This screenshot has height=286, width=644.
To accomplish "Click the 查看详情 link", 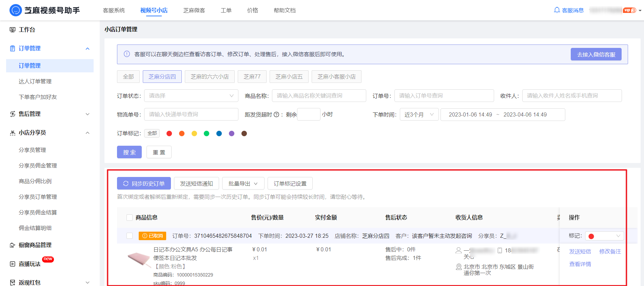I will point(580,264).
